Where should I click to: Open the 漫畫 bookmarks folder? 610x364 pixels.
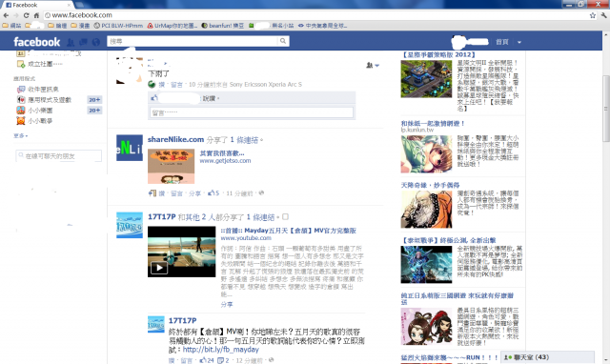point(80,26)
